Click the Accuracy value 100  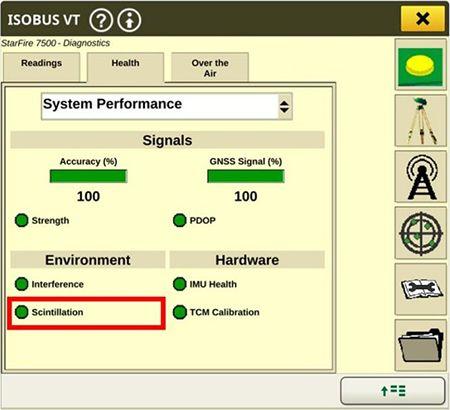click(x=88, y=196)
